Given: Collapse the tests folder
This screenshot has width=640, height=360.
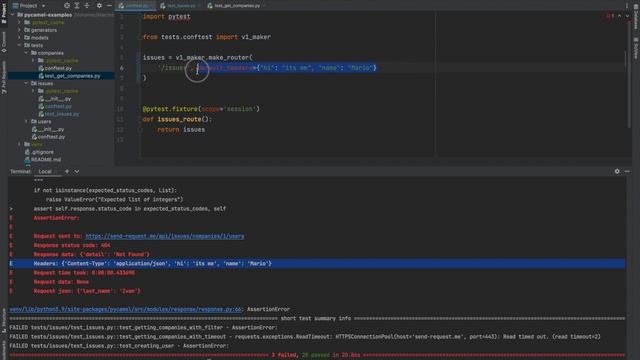Looking at the screenshot, I should 20,45.
